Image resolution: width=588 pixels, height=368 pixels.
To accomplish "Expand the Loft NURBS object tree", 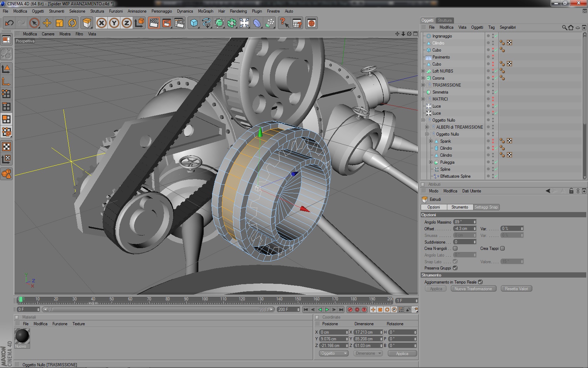I will (423, 71).
